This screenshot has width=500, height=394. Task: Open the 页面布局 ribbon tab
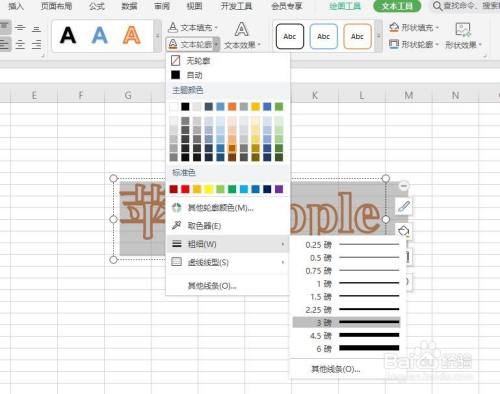tap(57, 6)
